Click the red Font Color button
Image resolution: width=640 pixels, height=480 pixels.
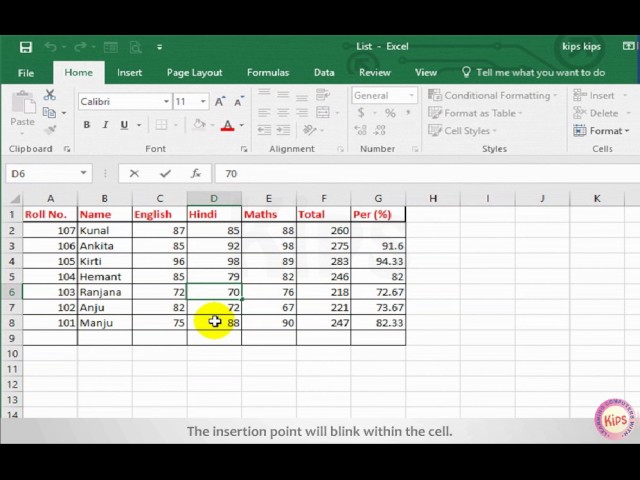tap(227, 125)
